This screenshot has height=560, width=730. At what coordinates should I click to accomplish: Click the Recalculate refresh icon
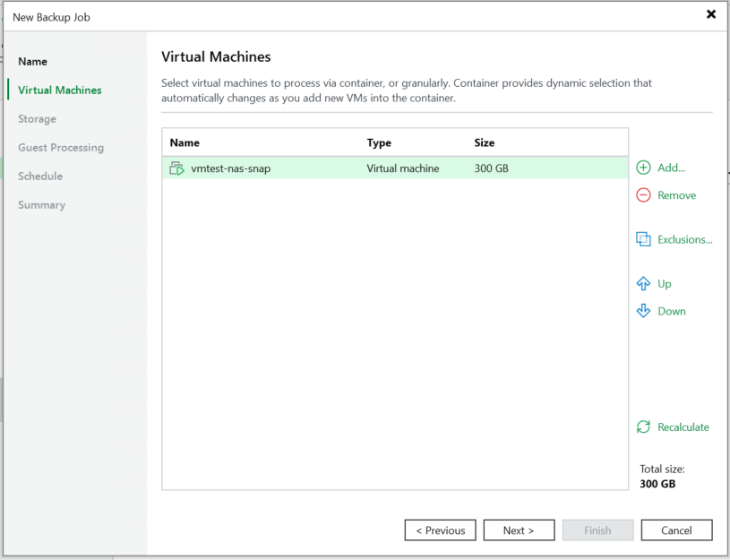click(643, 426)
